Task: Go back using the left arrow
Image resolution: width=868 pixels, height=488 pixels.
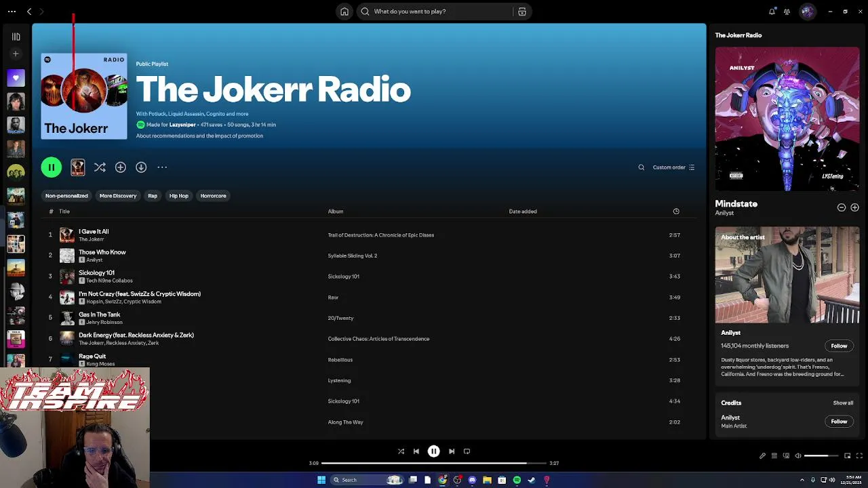Action: click(29, 12)
